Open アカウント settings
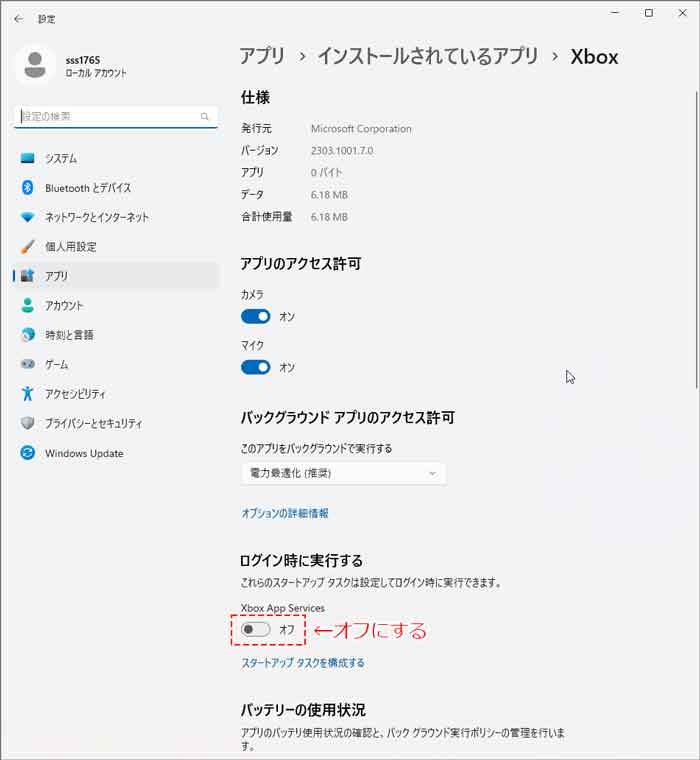Viewport: 700px width, 760px height. tap(116, 305)
